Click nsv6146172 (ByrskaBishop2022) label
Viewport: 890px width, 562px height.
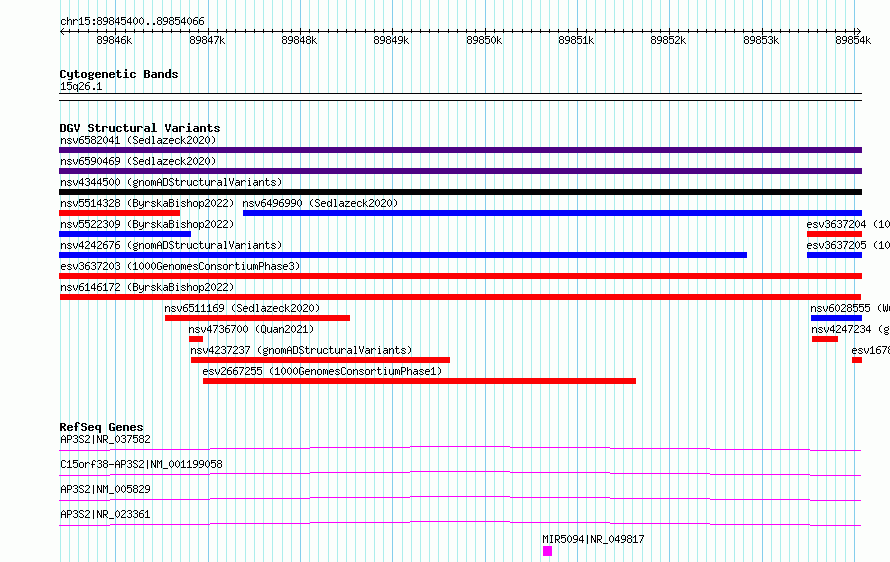[x=147, y=287]
